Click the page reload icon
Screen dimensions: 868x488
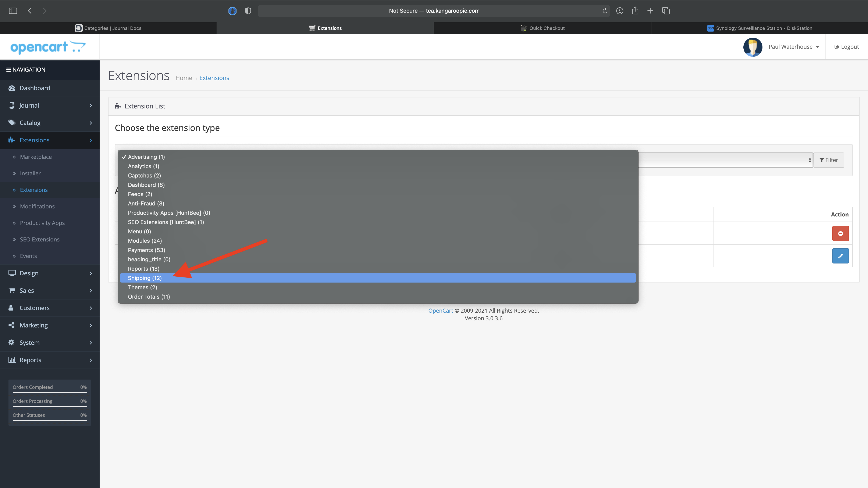605,11
